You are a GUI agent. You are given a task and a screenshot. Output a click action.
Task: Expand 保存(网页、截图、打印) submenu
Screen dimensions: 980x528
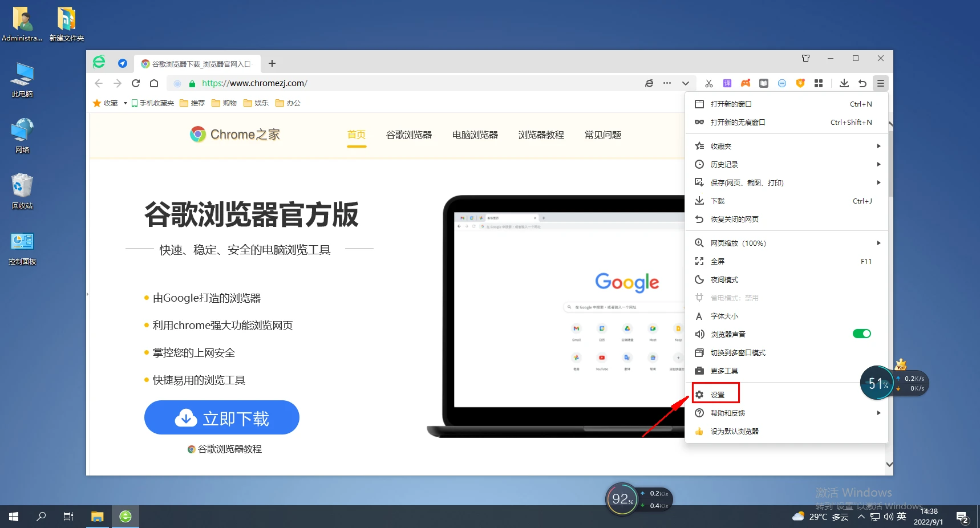coord(787,183)
